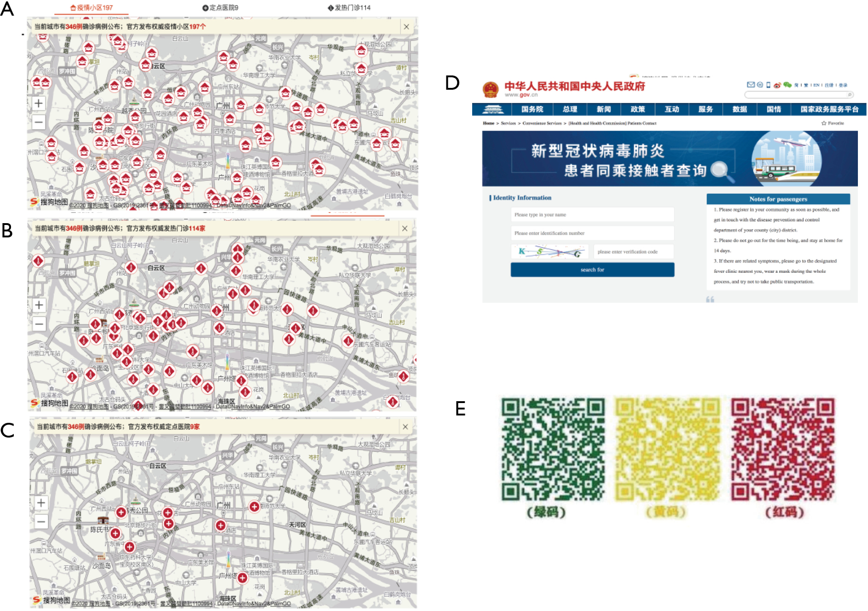Click the 新型冠状病毒肺炎 query banner

[670, 159]
